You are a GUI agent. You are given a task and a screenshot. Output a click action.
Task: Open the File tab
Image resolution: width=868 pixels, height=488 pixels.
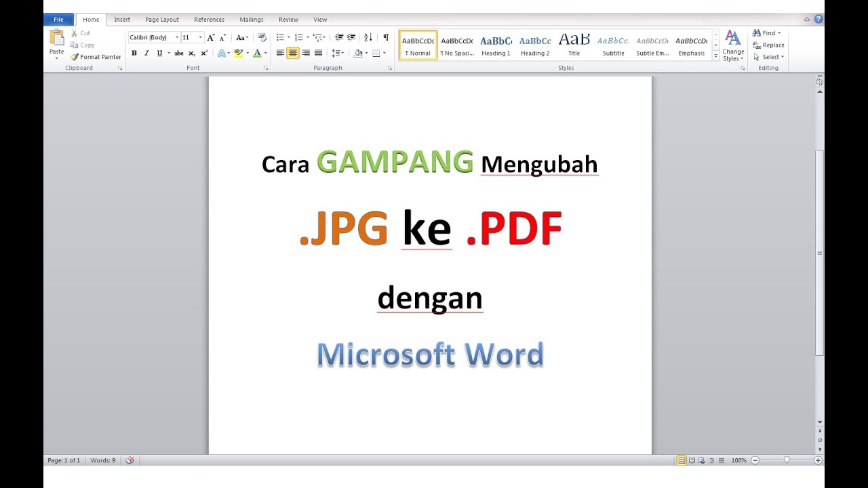click(58, 20)
